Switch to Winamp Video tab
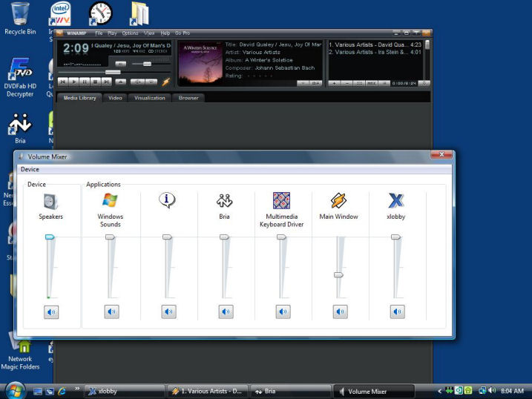The height and width of the screenshot is (399, 532). click(x=115, y=98)
